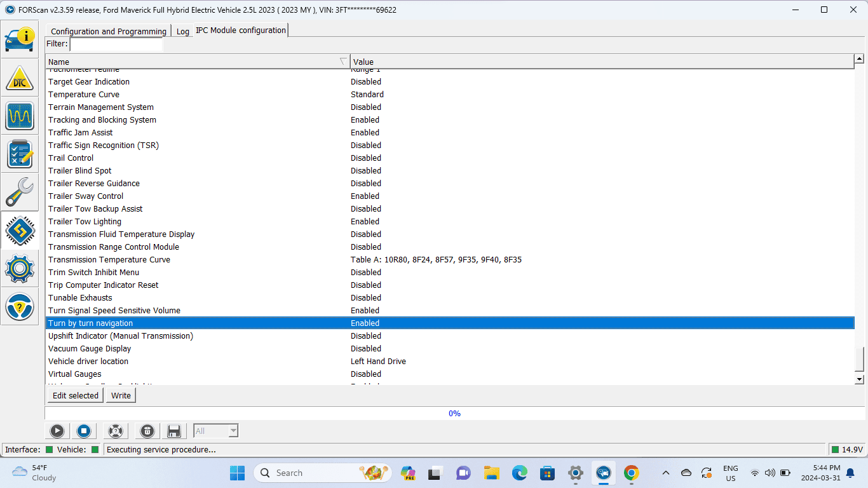Select the Trailer Reverse Guidance row

(x=450, y=183)
